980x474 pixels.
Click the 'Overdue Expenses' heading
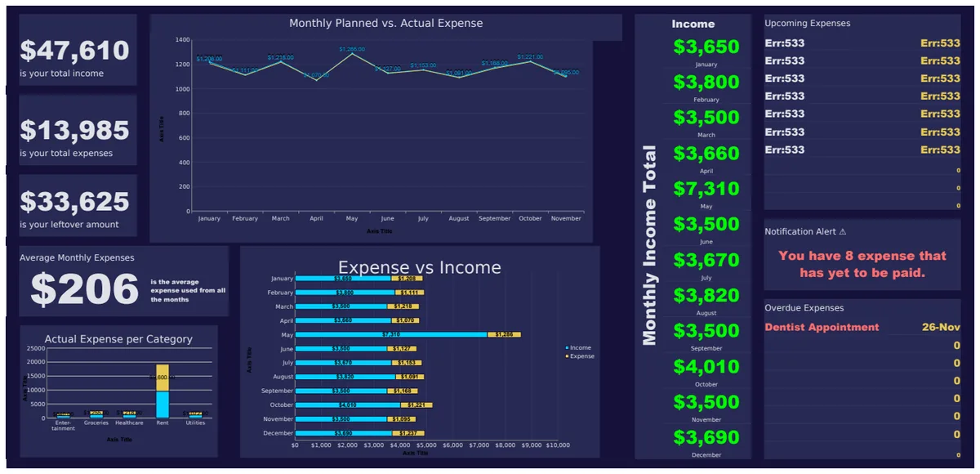point(804,308)
